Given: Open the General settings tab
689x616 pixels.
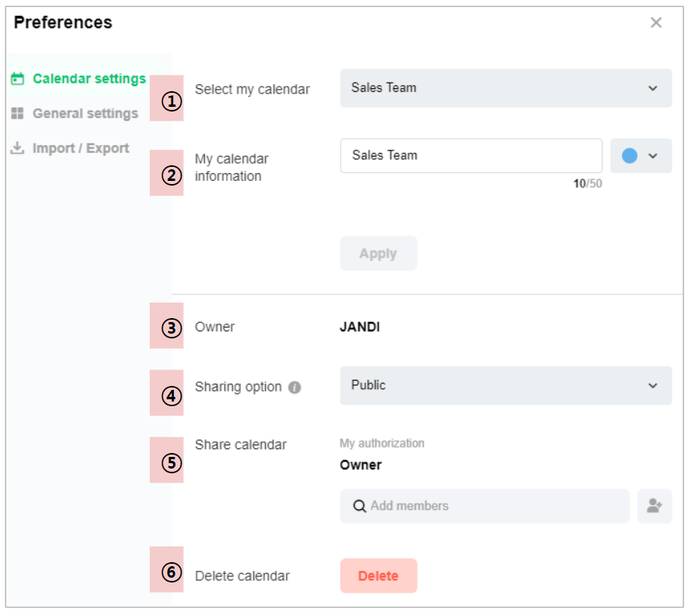Looking at the screenshot, I should point(85,114).
